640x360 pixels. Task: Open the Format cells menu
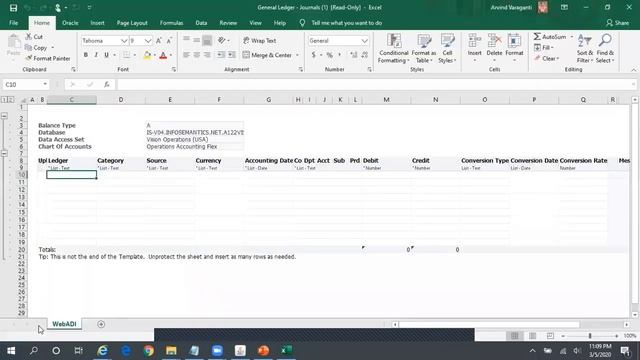click(x=514, y=48)
